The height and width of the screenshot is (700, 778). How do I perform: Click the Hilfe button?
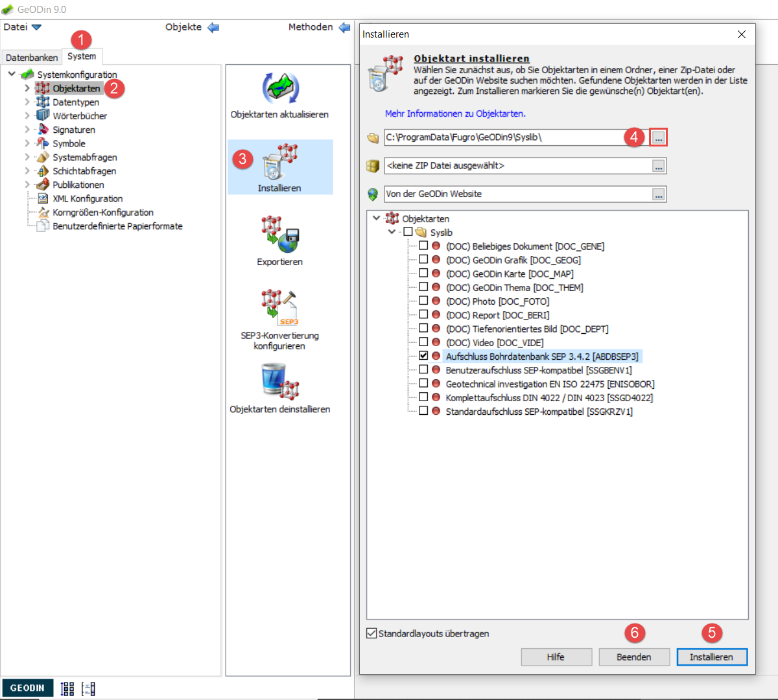click(x=556, y=657)
